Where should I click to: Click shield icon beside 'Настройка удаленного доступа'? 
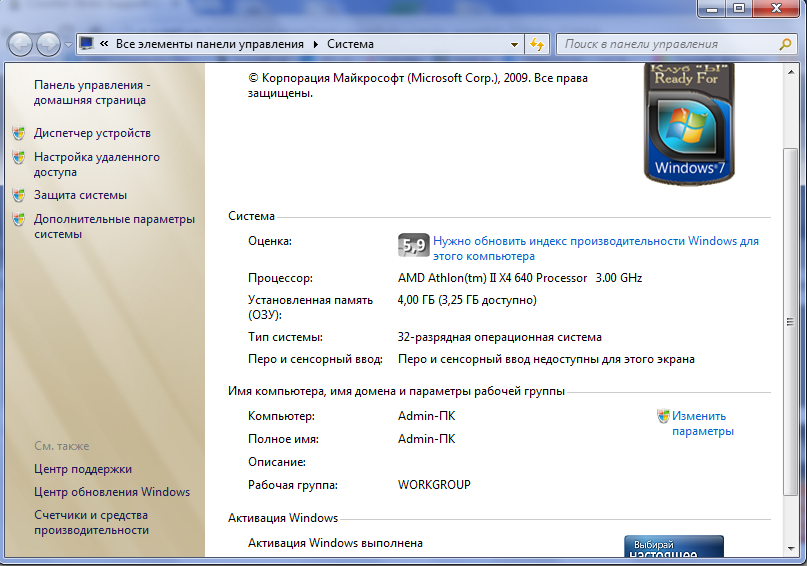click(19, 157)
